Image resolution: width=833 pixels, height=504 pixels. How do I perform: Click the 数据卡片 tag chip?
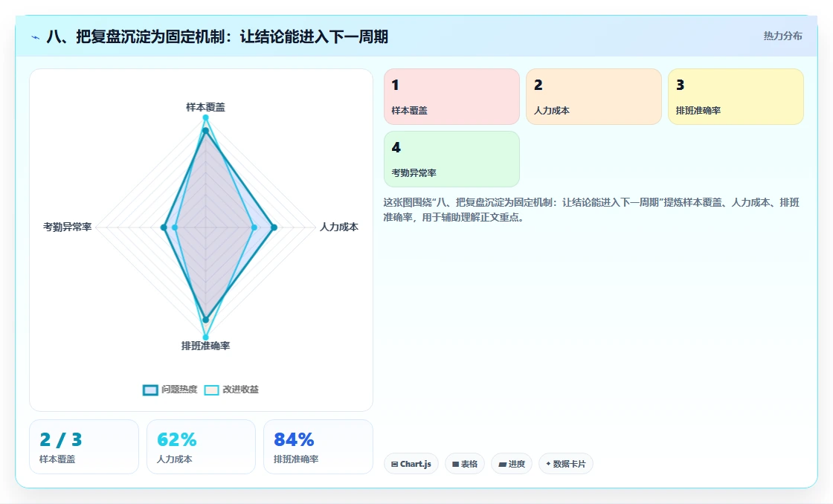566,464
